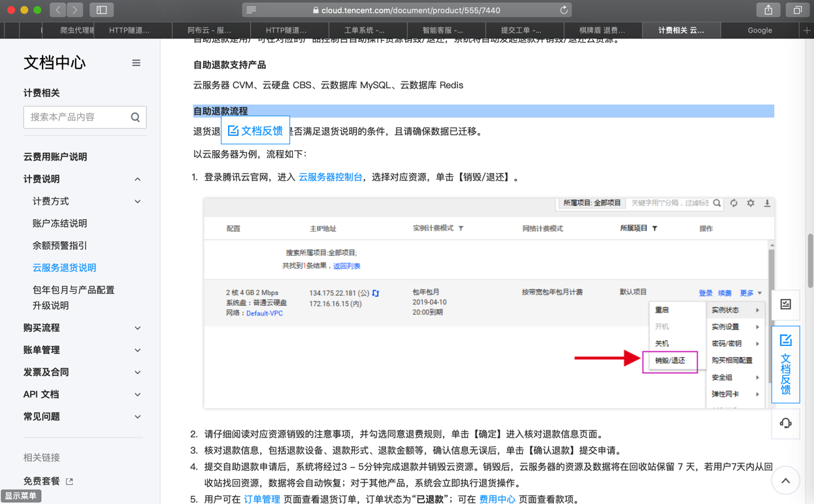This screenshot has width=814, height=504.
Task: Go forward with Safari forward arrow
Action: (x=75, y=10)
